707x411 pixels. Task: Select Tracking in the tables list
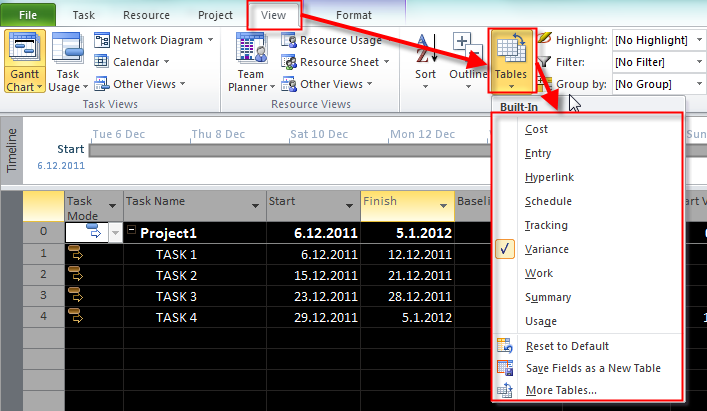tap(545, 225)
